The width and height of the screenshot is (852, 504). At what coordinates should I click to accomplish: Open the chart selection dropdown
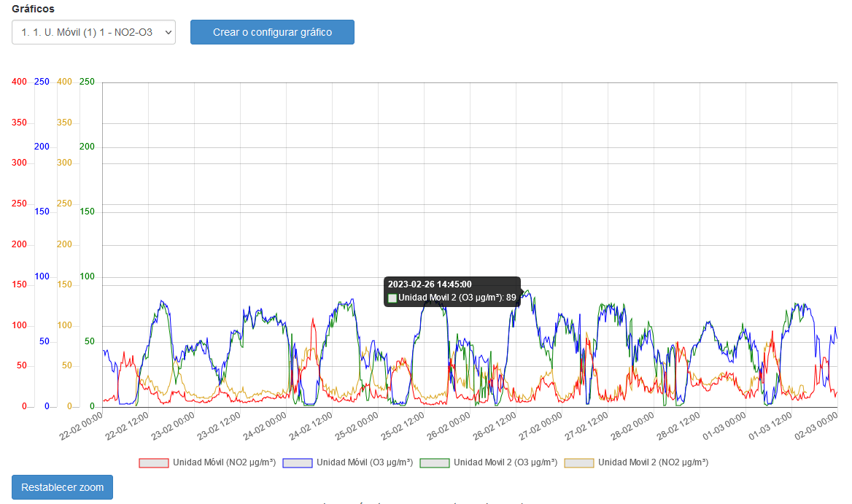pyautogui.click(x=93, y=32)
